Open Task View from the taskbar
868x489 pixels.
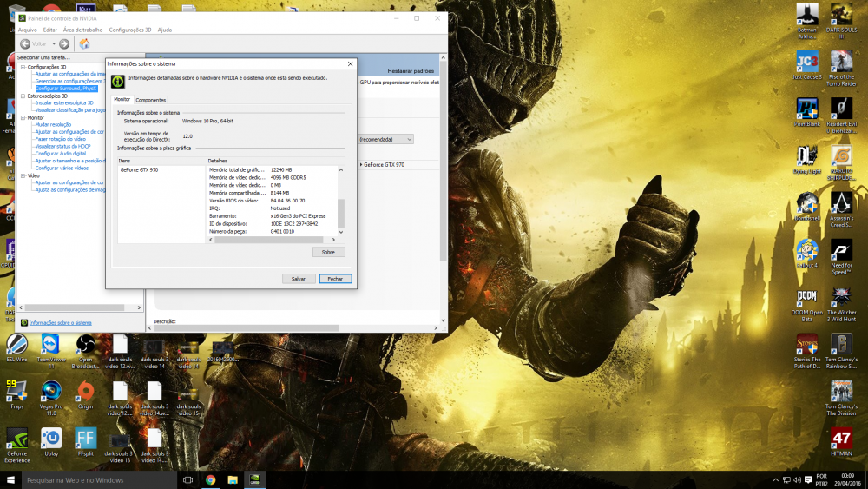[x=187, y=479]
